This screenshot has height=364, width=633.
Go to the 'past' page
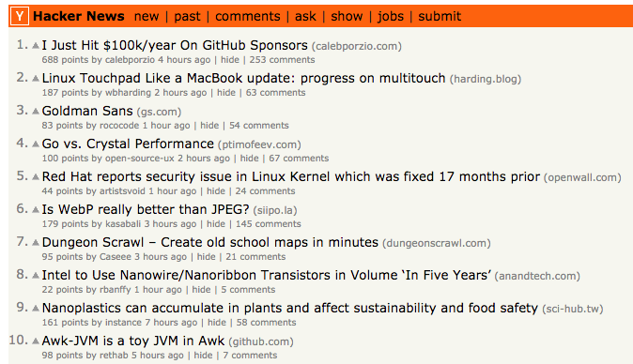pos(187,17)
